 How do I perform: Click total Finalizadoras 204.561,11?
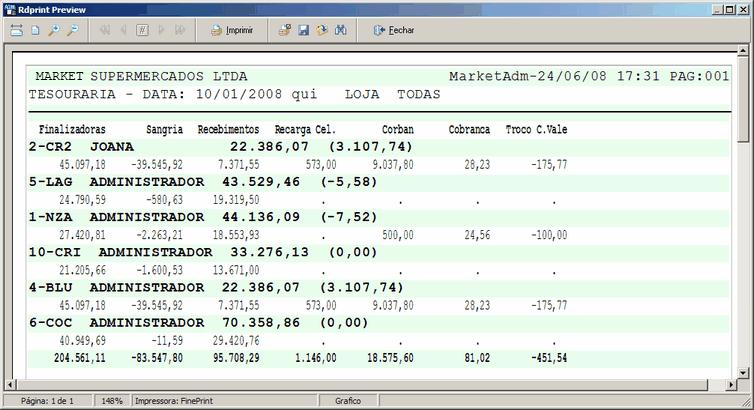[x=80, y=358]
